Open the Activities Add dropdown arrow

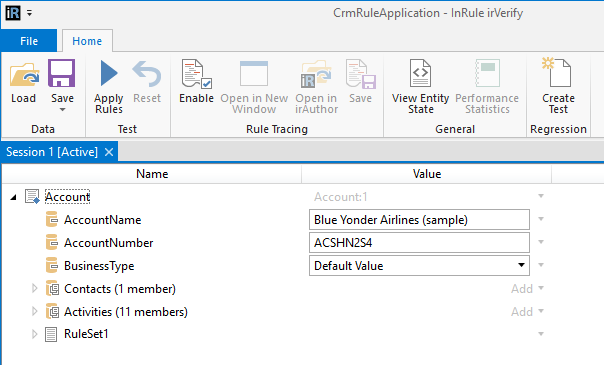[x=541, y=311]
